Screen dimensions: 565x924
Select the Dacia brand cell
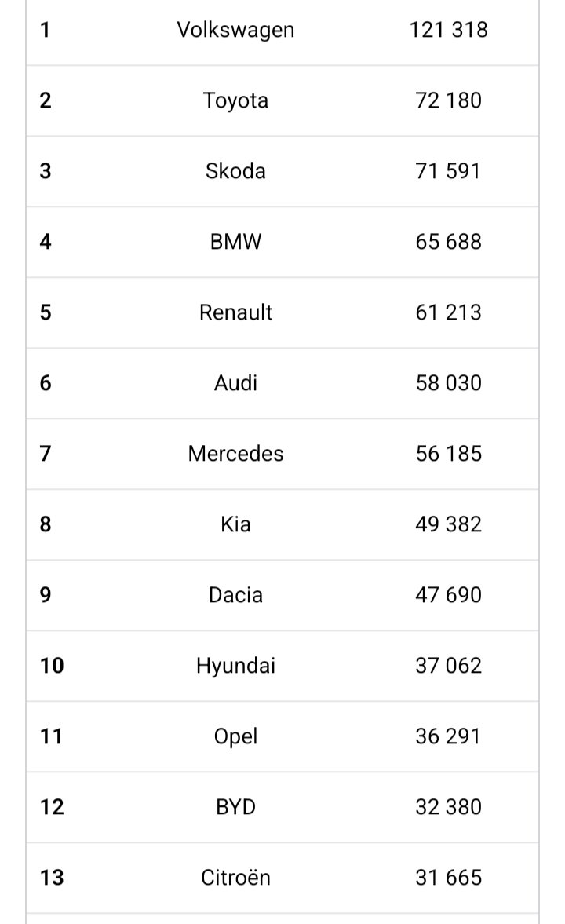[235, 595]
